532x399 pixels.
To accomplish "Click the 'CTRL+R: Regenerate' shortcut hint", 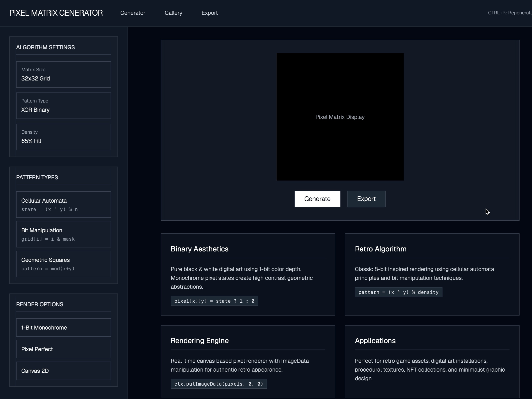I will (x=510, y=13).
